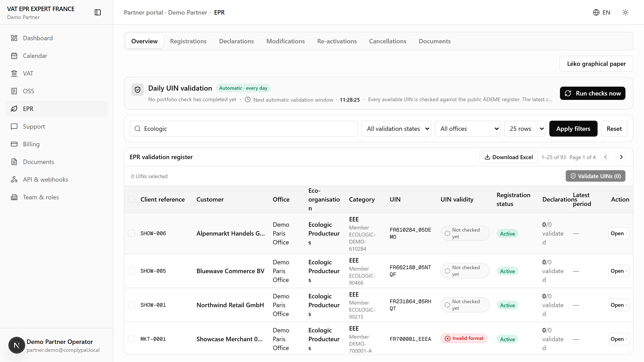Screen dimensions: 644x362
Task: Open the OSS section
Action: 56,91
